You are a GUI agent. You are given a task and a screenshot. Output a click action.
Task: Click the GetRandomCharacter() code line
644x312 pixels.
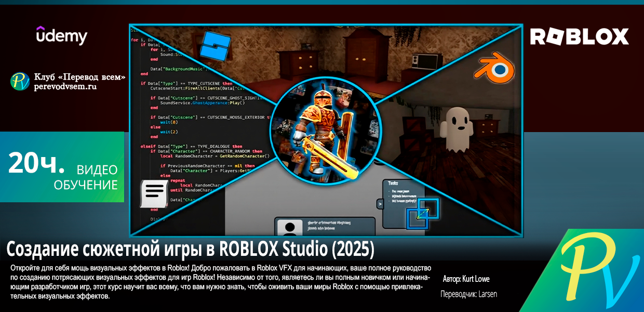[x=215, y=155]
